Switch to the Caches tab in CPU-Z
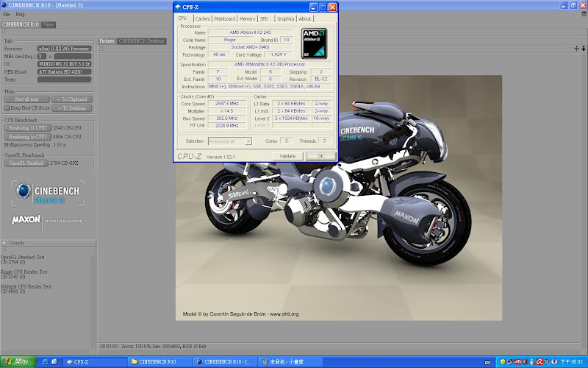This screenshot has height=368, width=588. click(x=203, y=19)
